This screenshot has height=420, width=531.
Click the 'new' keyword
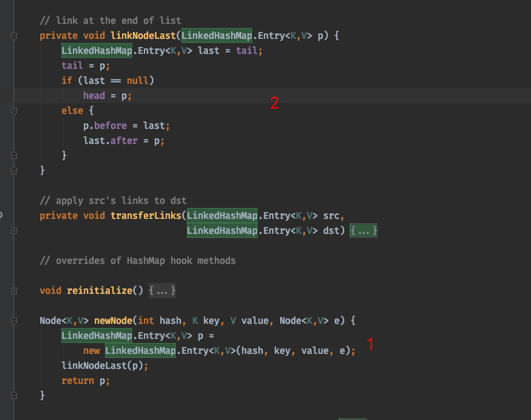(x=91, y=350)
